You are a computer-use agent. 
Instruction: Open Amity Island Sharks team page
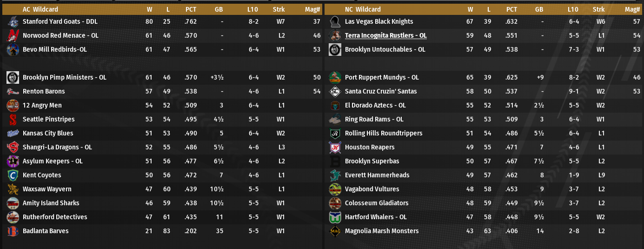[51, 203]
